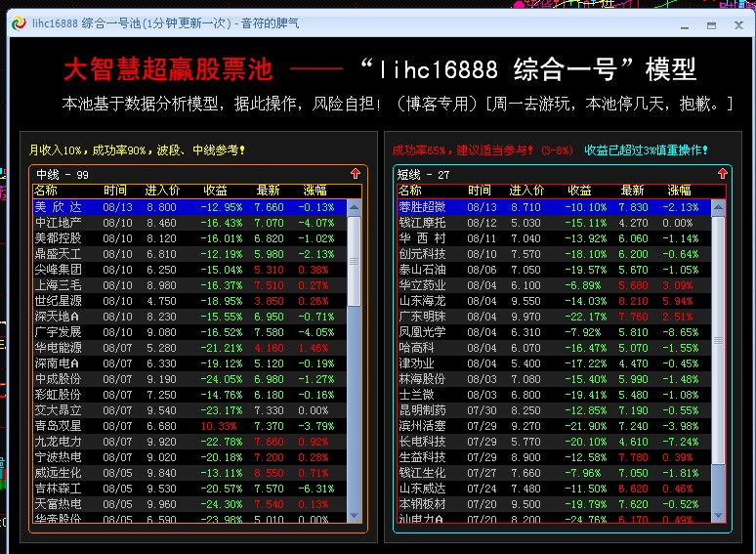Select the 林海股份 stock row
Viewport: 756px width, 554px height.
[x=555, y=379]
